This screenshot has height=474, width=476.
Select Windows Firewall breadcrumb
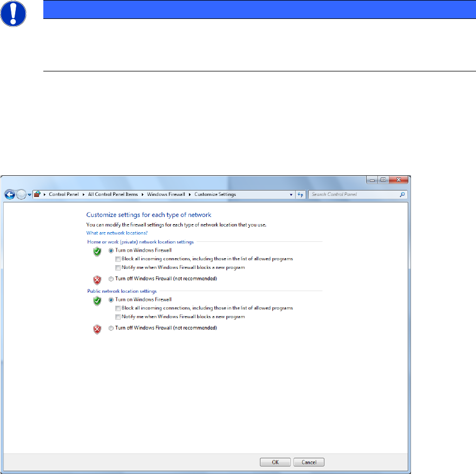pos(166,194)
